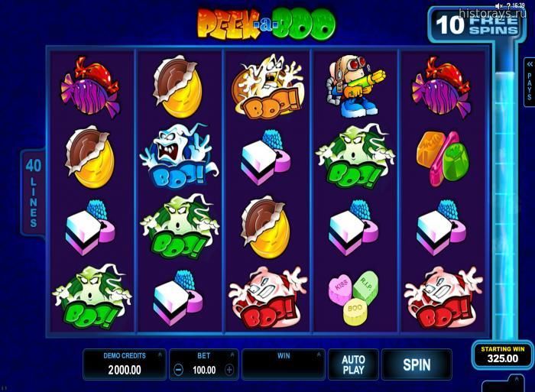Expand the Demo Credits panel arrow
This screenshot has width=535, height=392.
pos(160,355)
